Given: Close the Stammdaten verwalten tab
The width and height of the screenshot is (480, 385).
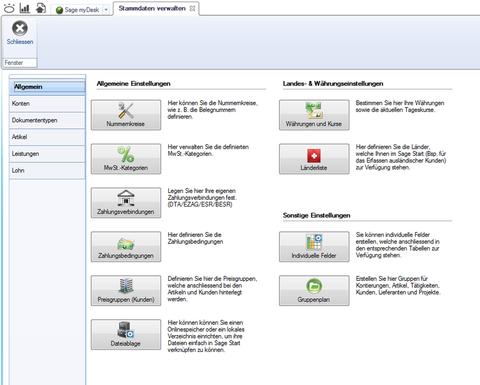Looking at the screenshot, I should click(x=192, y=9).
